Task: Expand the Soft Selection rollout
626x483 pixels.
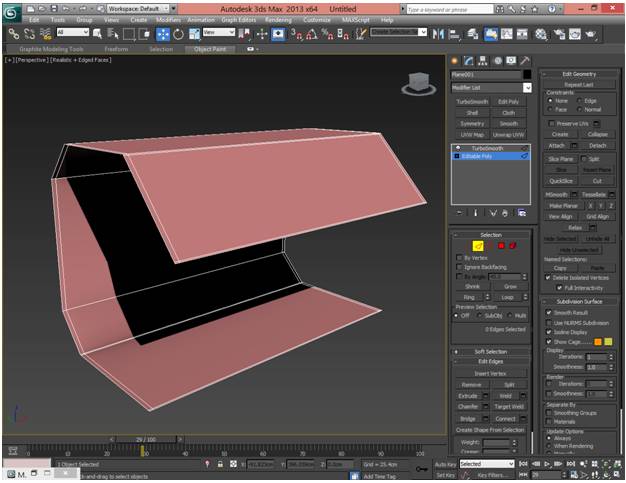Action: click(491, 352)
